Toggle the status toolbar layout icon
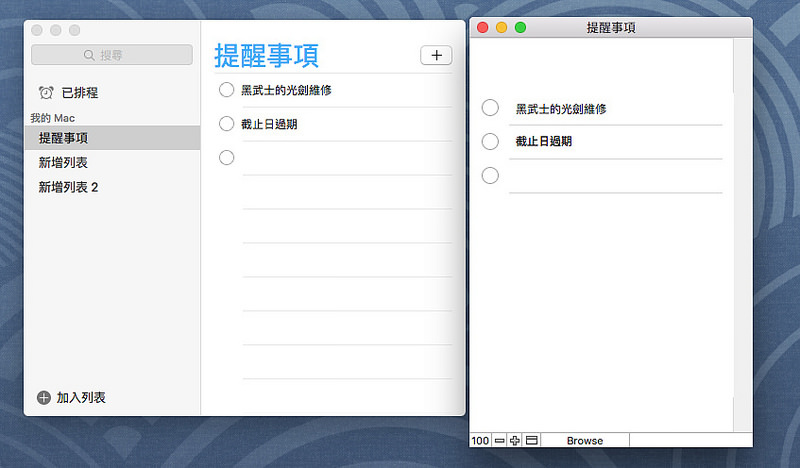This screenshot has height=468, width=800. coord(532,440)
